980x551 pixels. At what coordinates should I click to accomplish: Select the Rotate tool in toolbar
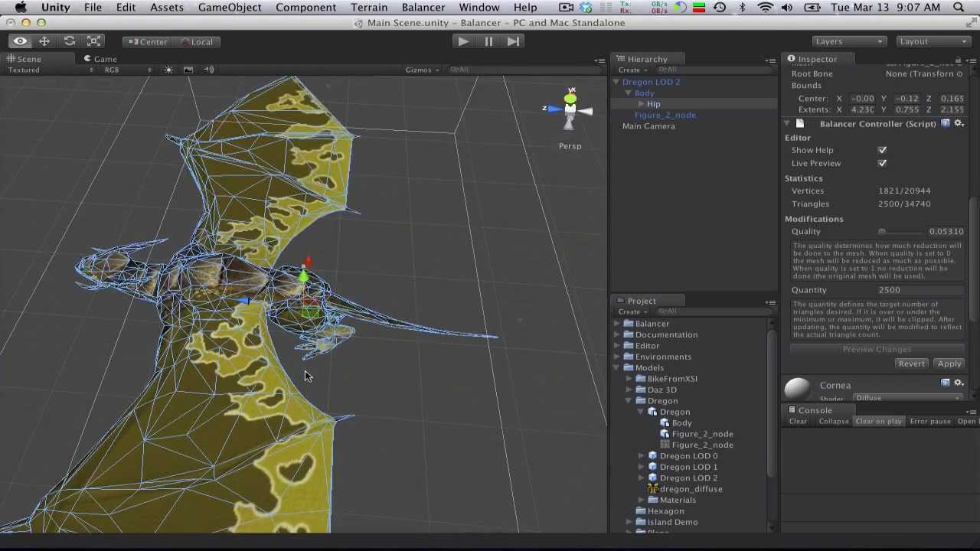click(x=70, y=41)
